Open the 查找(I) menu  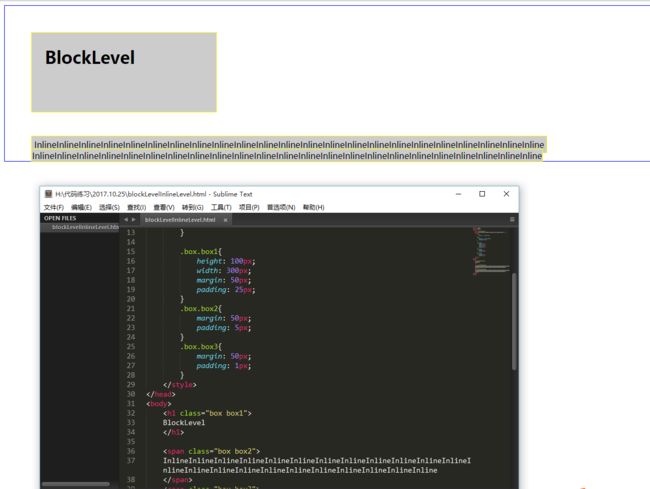tap(136, 207)
